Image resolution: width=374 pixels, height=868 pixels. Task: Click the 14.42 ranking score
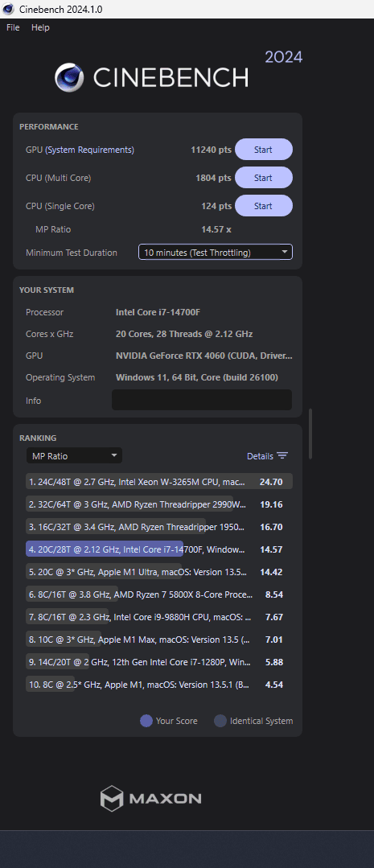tap(271, 572)
